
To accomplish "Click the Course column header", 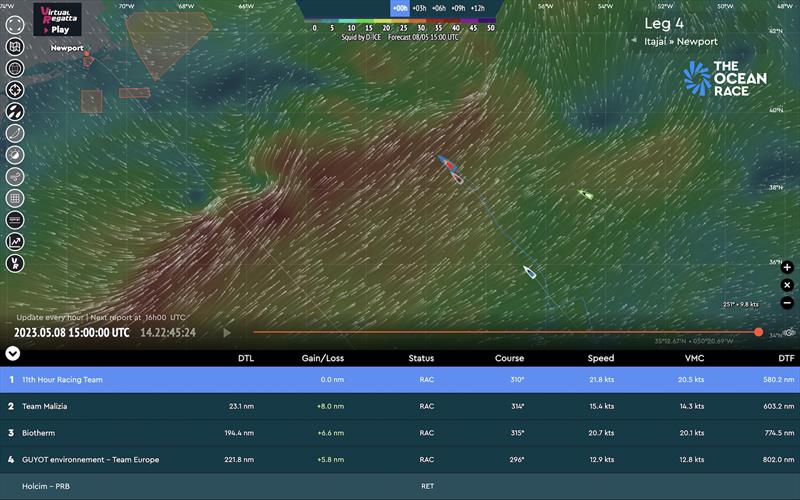I will click(509, 358).
